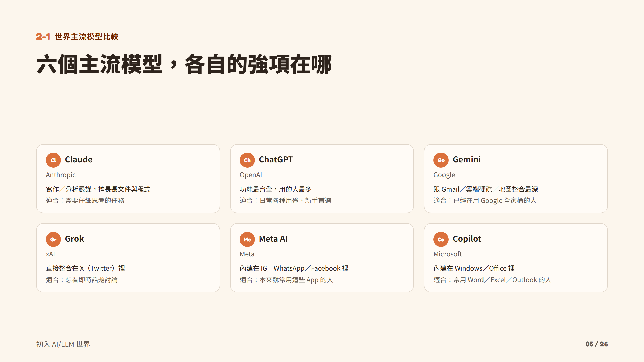
Task: Click the text '適合：需要仔細思考的任務'
Action: [85, 201]
